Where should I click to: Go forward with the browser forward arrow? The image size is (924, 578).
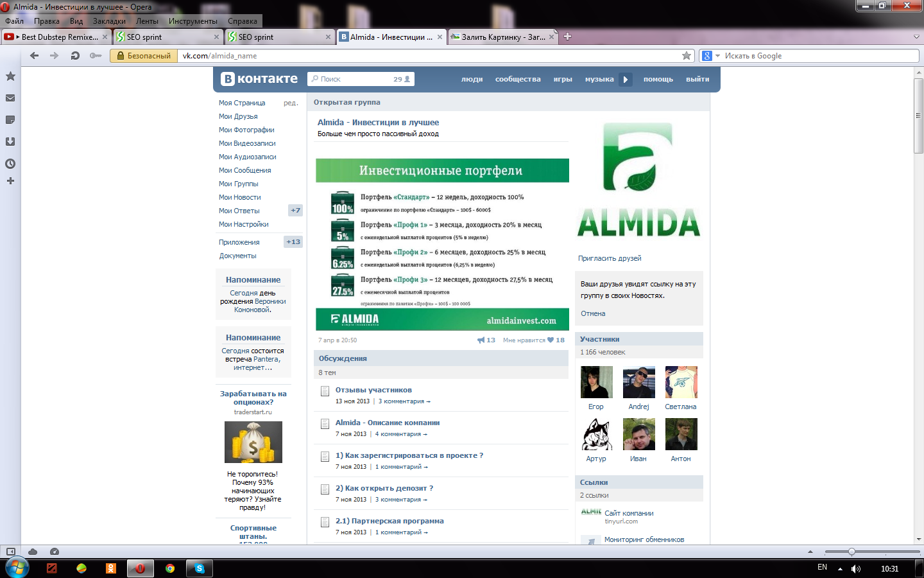[x=55, y=56]
